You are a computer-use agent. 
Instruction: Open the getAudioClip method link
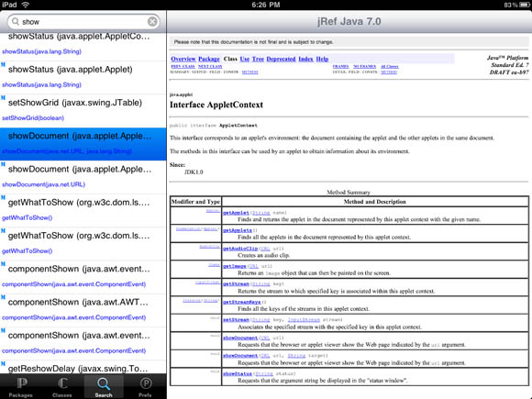coord(240,249)
